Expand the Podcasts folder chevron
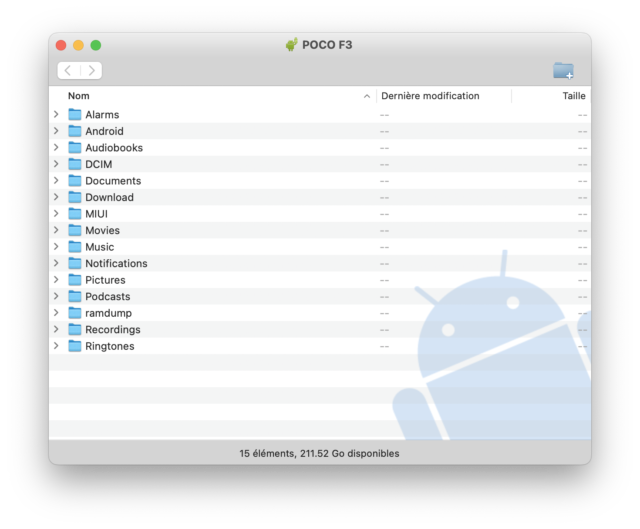Screen dimensions: 640x529 click(x=56, y=296)
